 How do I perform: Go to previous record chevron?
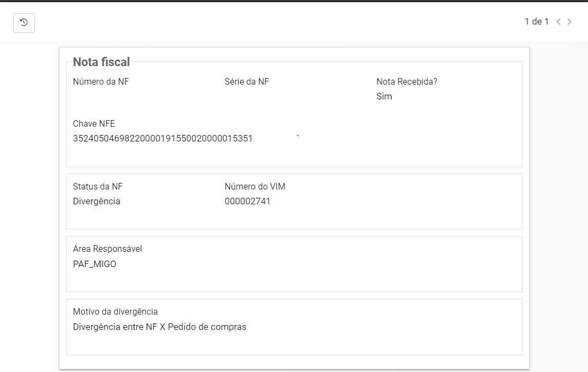(559, 22)
